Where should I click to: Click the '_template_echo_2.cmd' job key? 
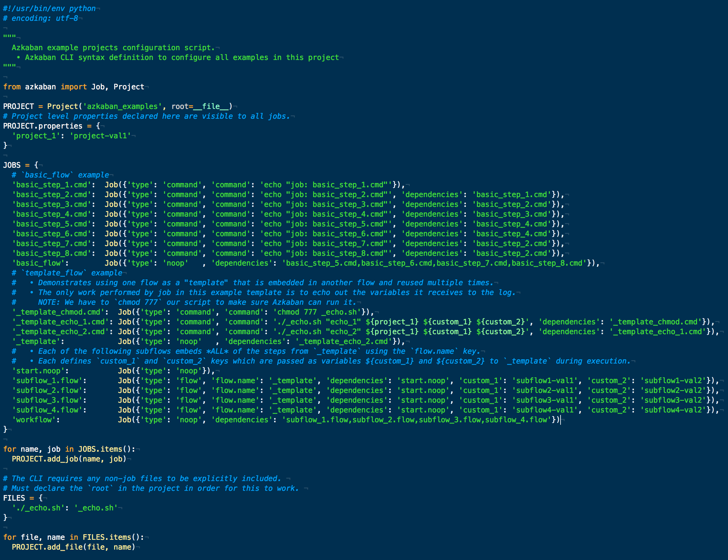[x=60, y=332]
